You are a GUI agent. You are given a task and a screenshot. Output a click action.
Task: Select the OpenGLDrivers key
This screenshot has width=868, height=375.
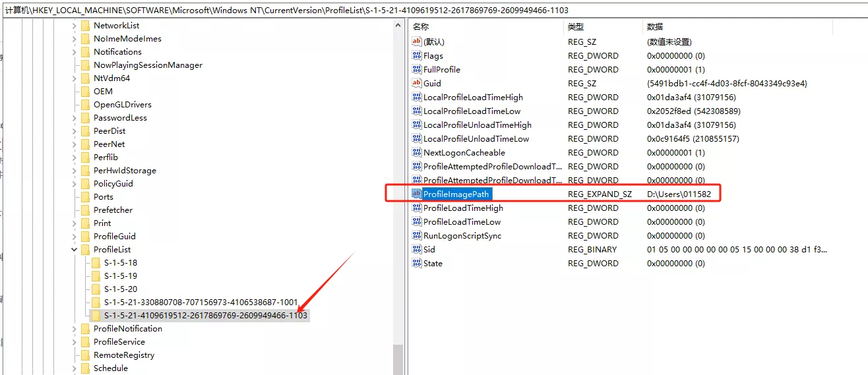point(122,104)
